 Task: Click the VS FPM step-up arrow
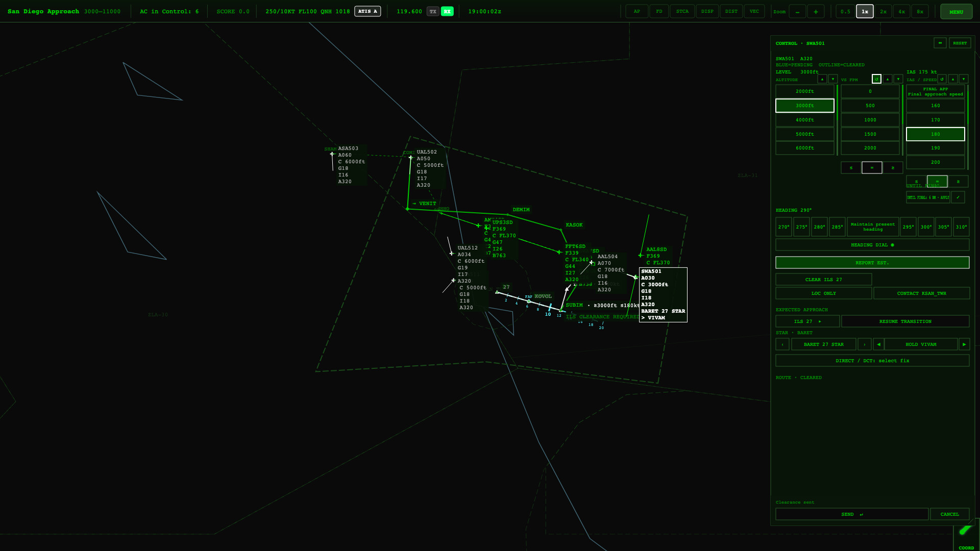888,79
